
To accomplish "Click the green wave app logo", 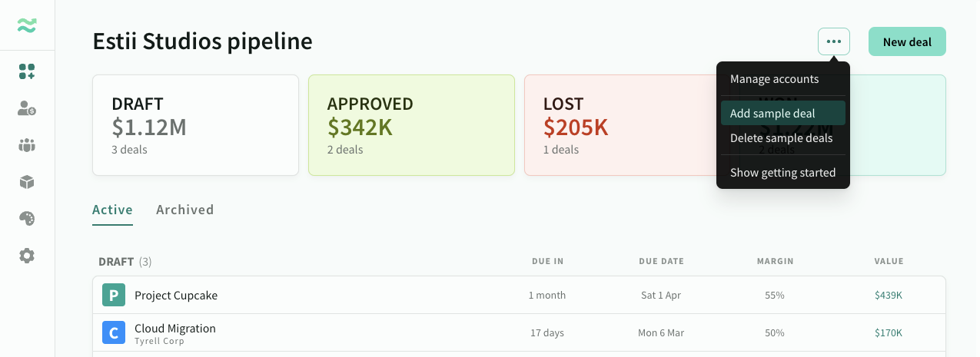I will pos(27,26).
